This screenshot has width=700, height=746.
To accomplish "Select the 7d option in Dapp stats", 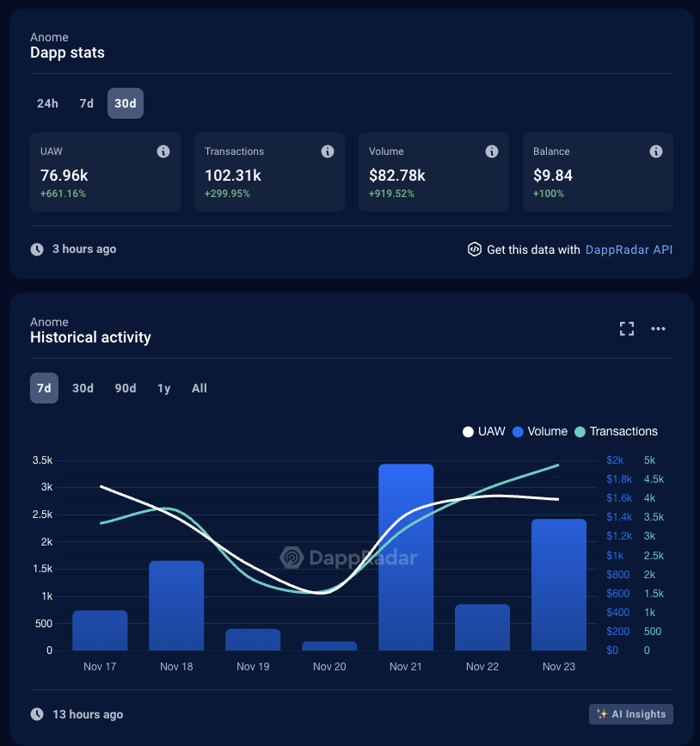I will [86, 103].
